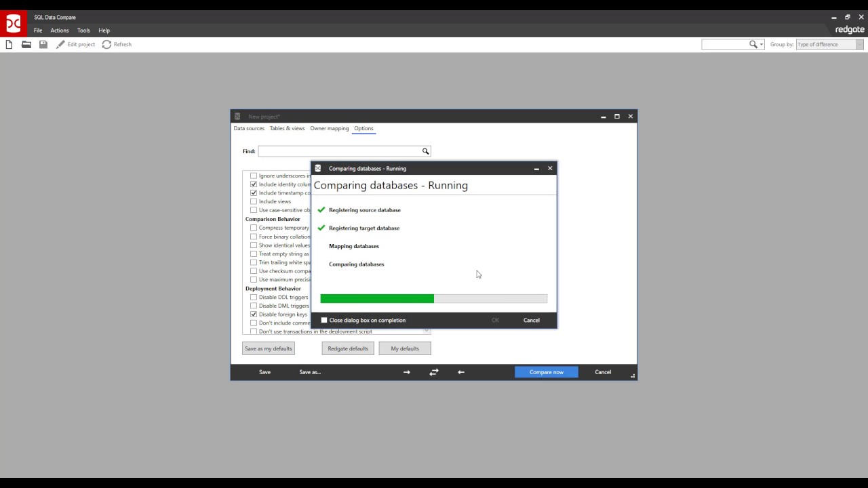The height and width of the screenshot is (488, 868).
Task: Toggle the Ignore underscores checkbox
Action: click(x=254, y=176)
